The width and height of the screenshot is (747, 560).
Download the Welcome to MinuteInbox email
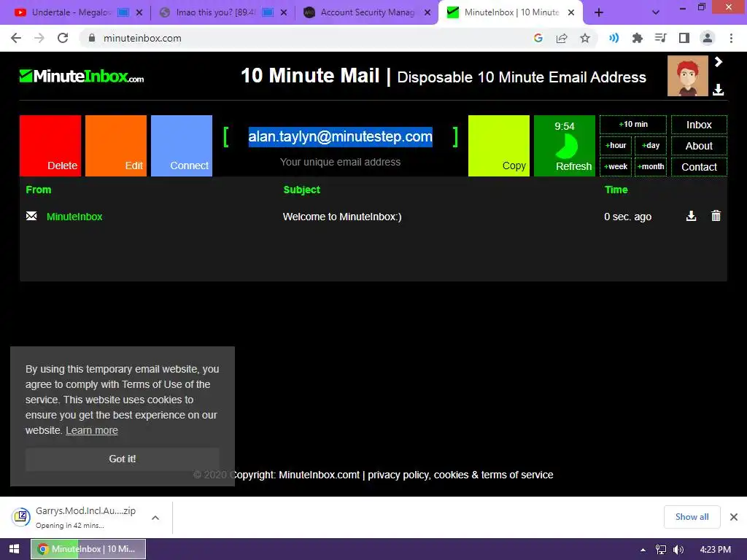tap(691, 216)
